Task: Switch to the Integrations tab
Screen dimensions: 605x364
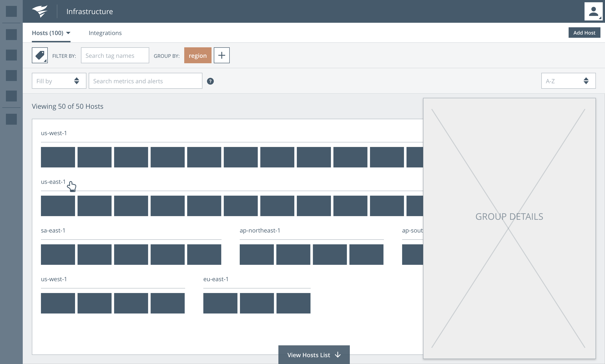Action: (x=105, y=33)
